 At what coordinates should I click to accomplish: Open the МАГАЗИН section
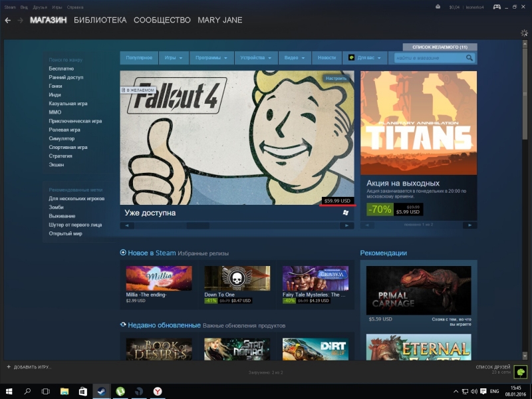click(x=48, y=21)
